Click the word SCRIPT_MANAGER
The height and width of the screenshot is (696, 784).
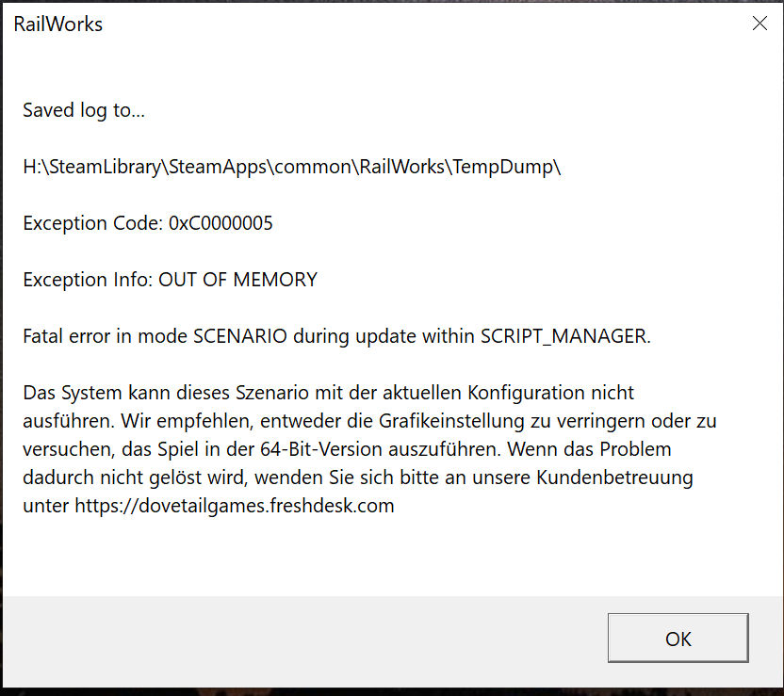tap(563, 336)
